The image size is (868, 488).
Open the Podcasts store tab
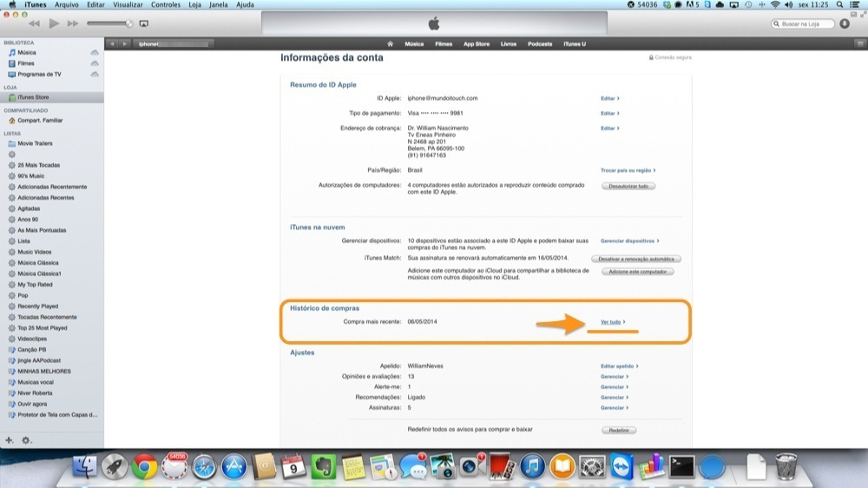tap(540, 43)
